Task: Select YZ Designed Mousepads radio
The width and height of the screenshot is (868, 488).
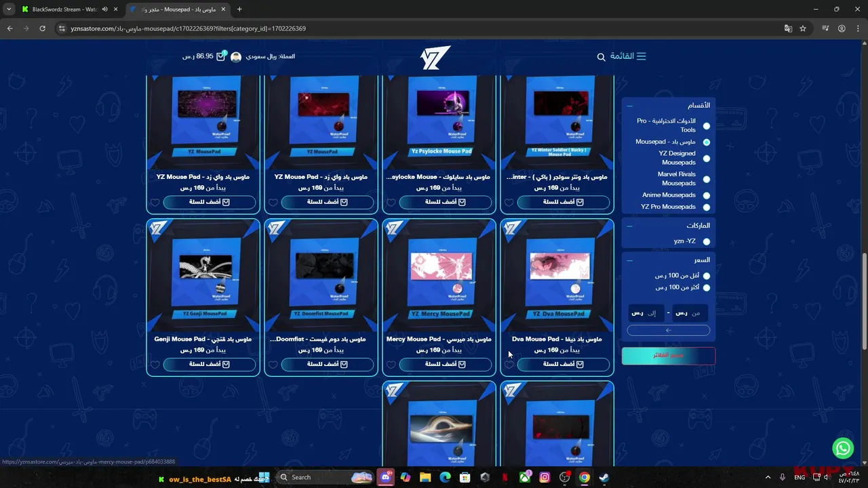Action: pyautogui.click(x=707, y=159)
